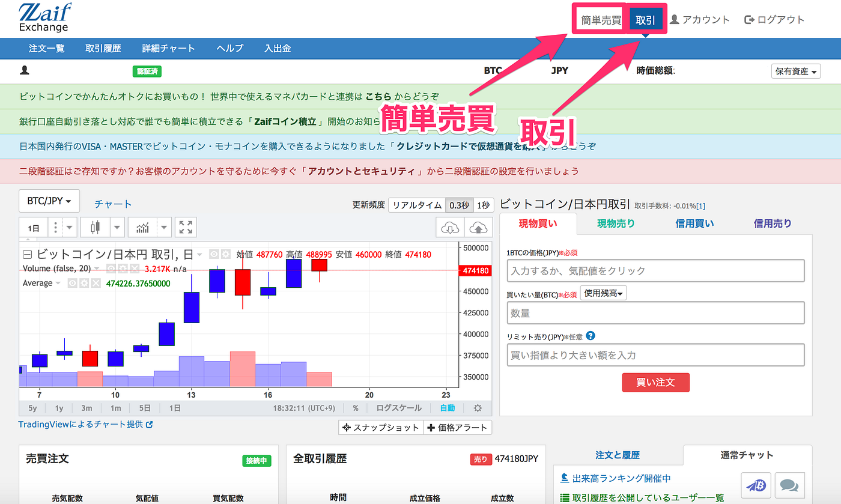Expand indicators dropdown arrow
Screen dimensions: 841x504
(x=165, y=228)
